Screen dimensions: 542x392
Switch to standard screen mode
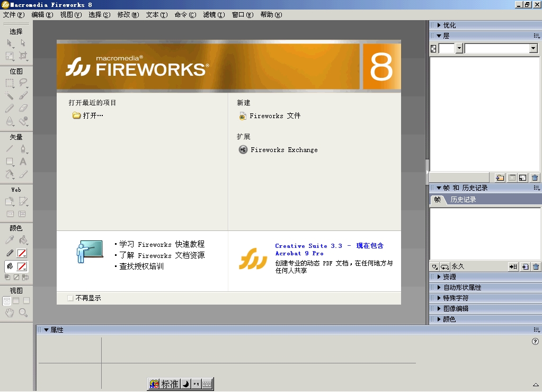tap(6, 301)
